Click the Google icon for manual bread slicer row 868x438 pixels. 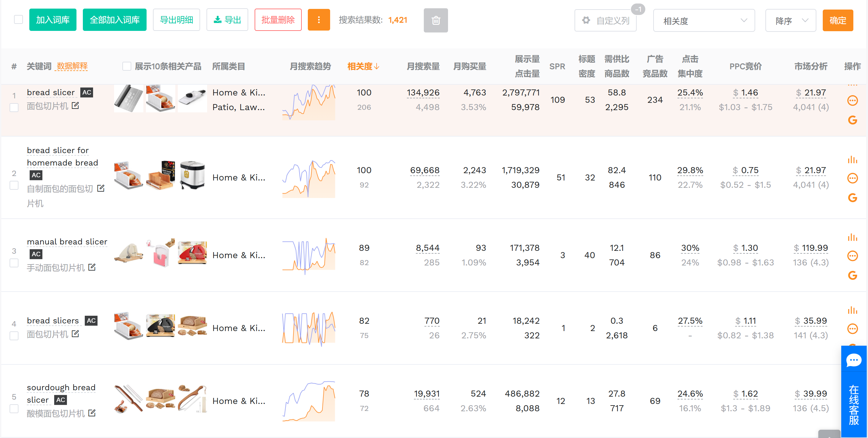852,275
